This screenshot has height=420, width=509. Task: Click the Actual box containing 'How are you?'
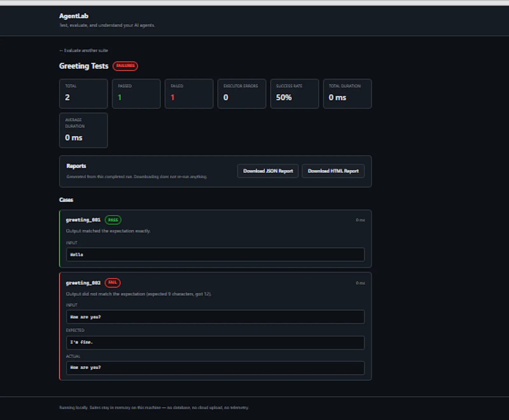tap(215, 368)
